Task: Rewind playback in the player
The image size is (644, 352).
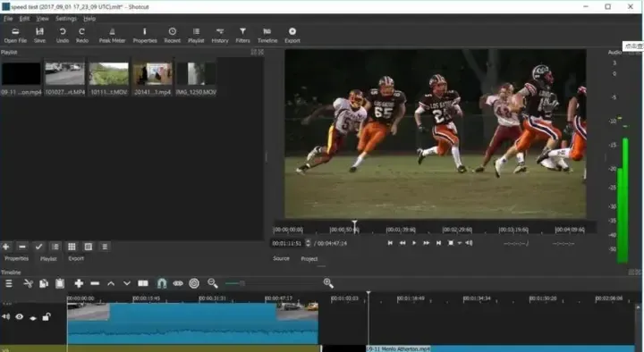Action: (402, 243)
